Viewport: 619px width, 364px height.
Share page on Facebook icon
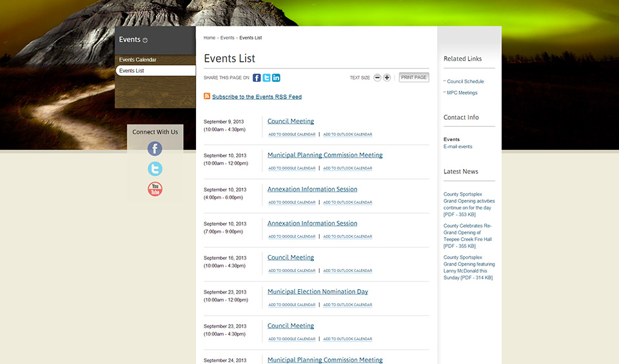[x=257, y=78]
